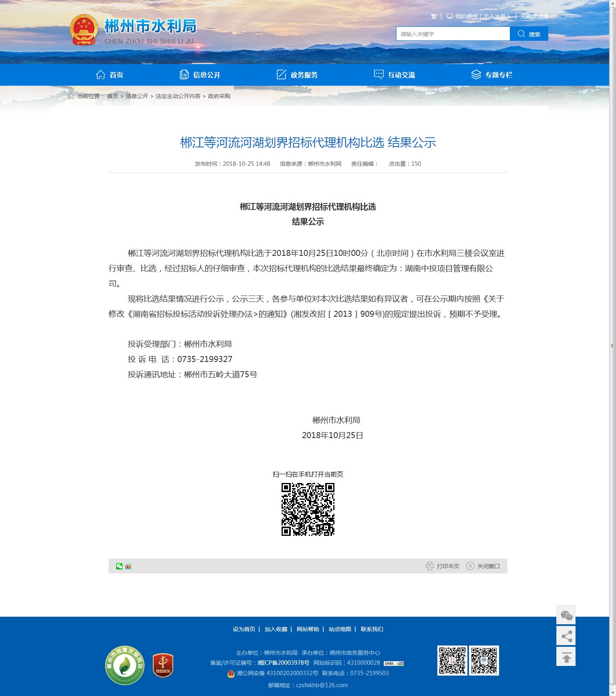Click the 郴州市水利局 site title in header

click(x=151, y=26)
